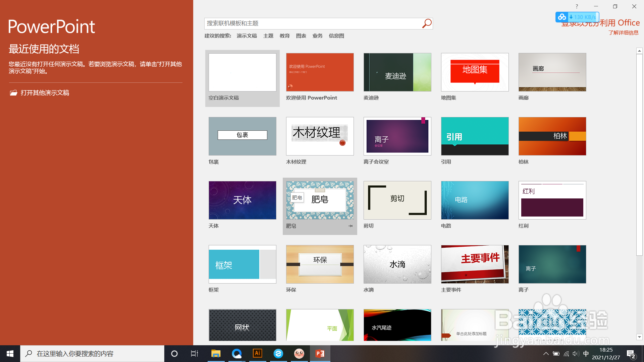The height and width of the screenshot is (362, 644).
Task: Search suggested term 主题
Action: [x=268, y=36]
